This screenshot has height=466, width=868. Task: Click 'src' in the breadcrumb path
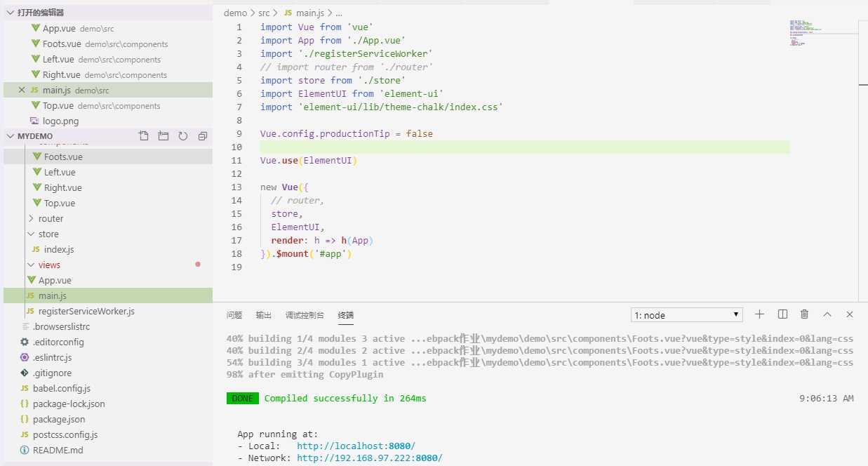tap(264, 13)
